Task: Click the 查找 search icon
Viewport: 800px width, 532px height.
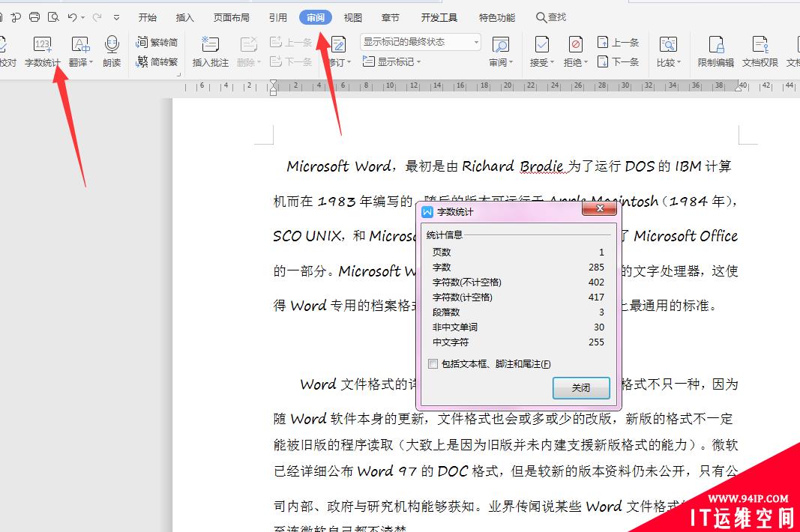Action: 550,17
